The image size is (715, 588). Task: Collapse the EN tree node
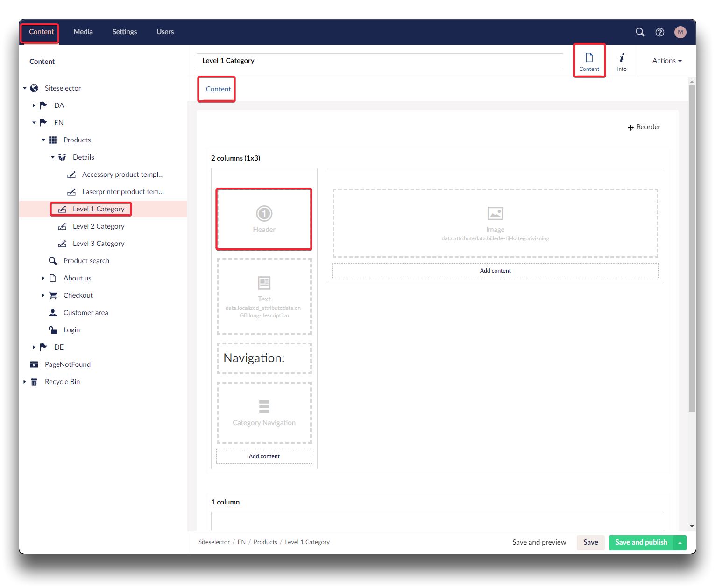pos(34,123)
